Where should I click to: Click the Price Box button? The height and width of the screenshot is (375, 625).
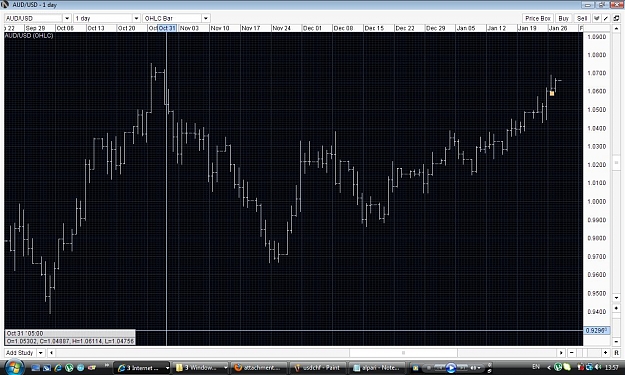click(538, 18)
